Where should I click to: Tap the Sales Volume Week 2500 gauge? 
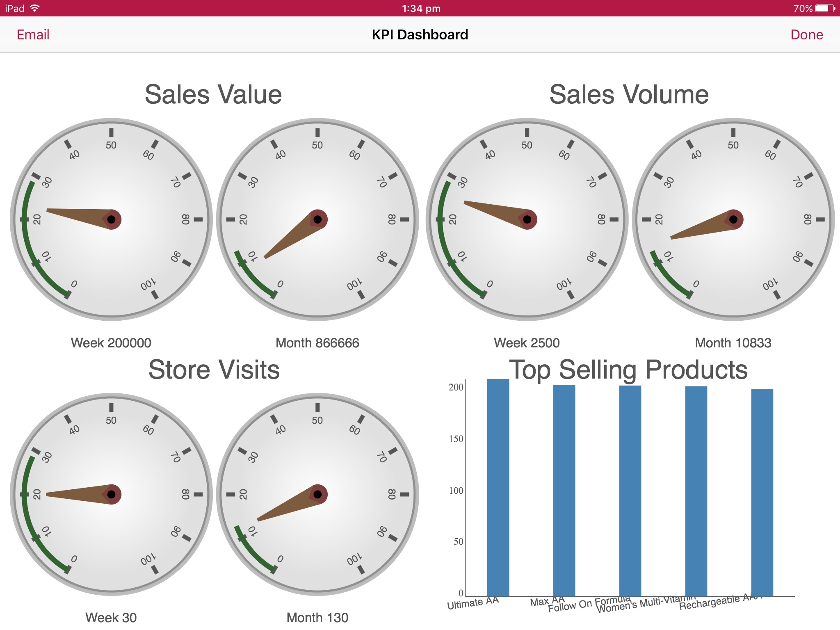coord(527,219)
